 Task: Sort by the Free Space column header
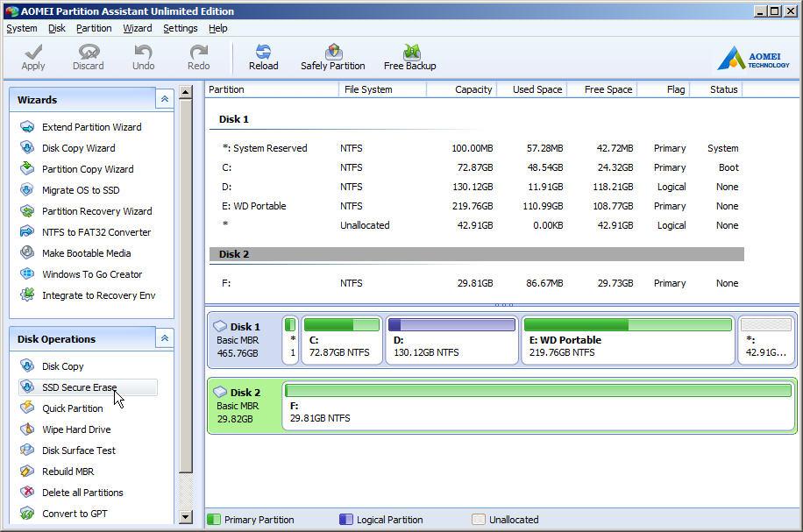(603, 89)
